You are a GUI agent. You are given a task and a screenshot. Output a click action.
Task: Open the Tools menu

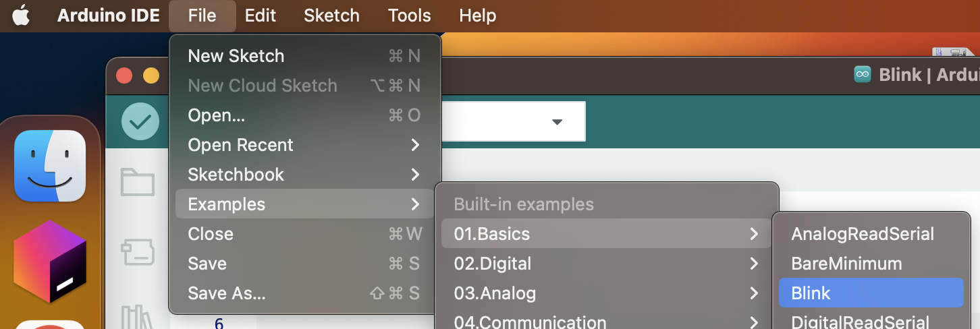tap(409, 15)
